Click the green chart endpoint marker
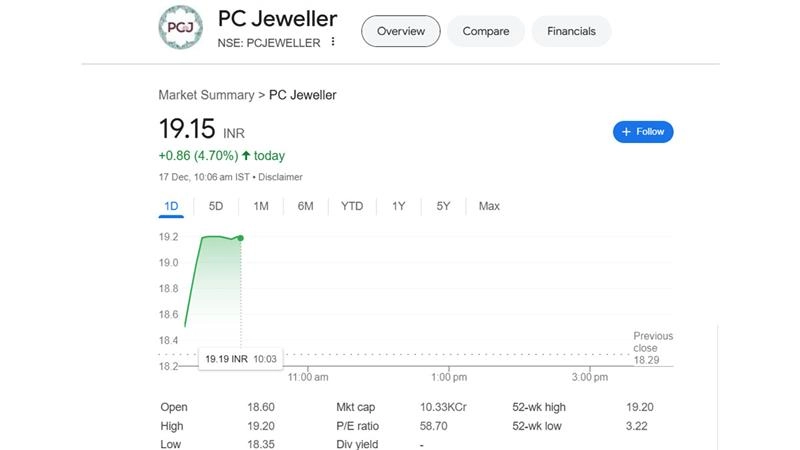The height and width of the screenshot is (450, 800). [240, 237]
